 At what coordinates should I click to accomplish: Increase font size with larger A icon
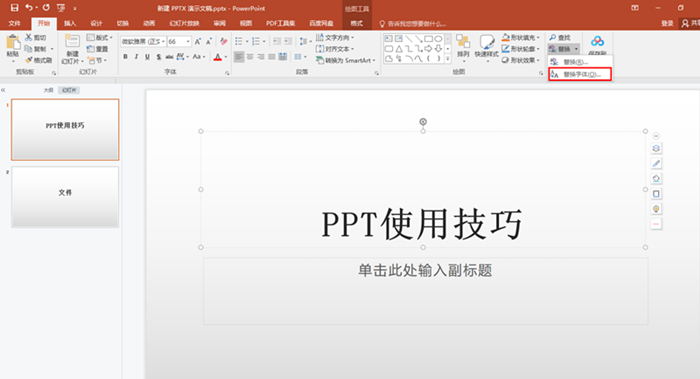click(x=198, y=42)
